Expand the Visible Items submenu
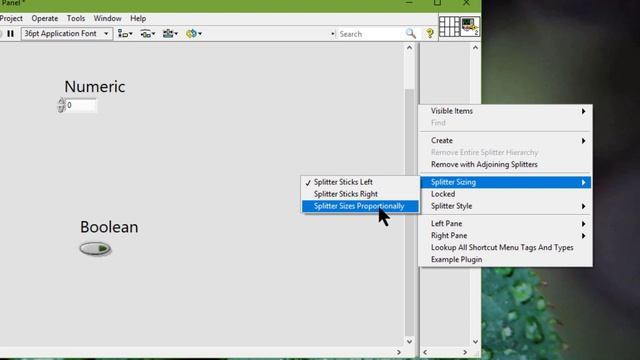Viewport: 640px width, 360px height. coord(506,111)
